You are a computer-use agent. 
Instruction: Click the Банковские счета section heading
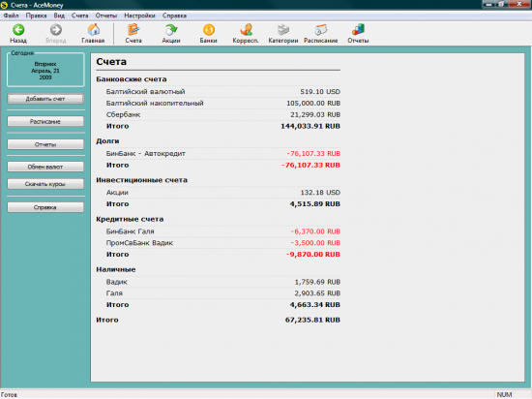click(132, 79)
